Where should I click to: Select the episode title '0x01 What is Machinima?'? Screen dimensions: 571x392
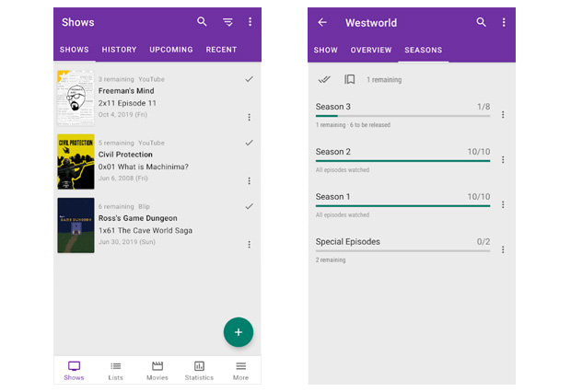click(143, 167)
